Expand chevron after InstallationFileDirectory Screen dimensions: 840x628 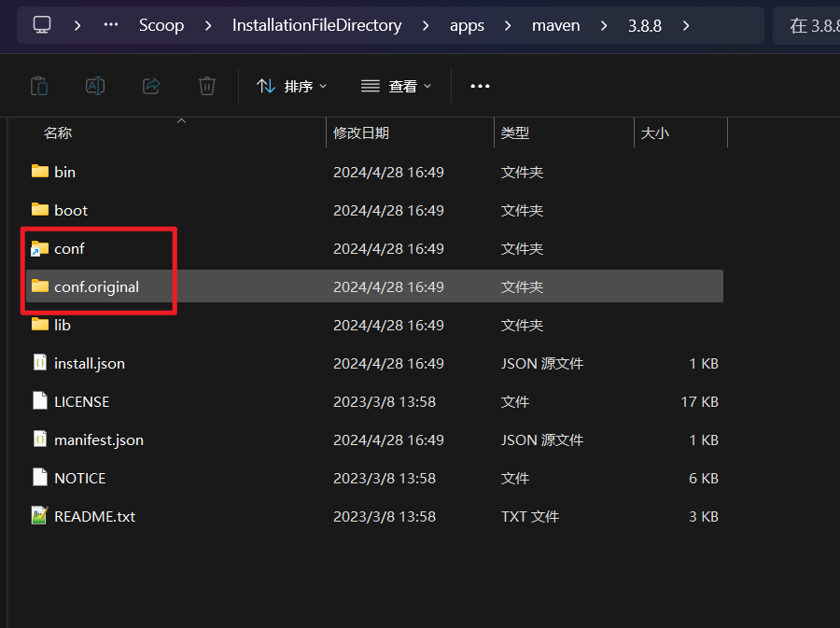pos(426,25)
